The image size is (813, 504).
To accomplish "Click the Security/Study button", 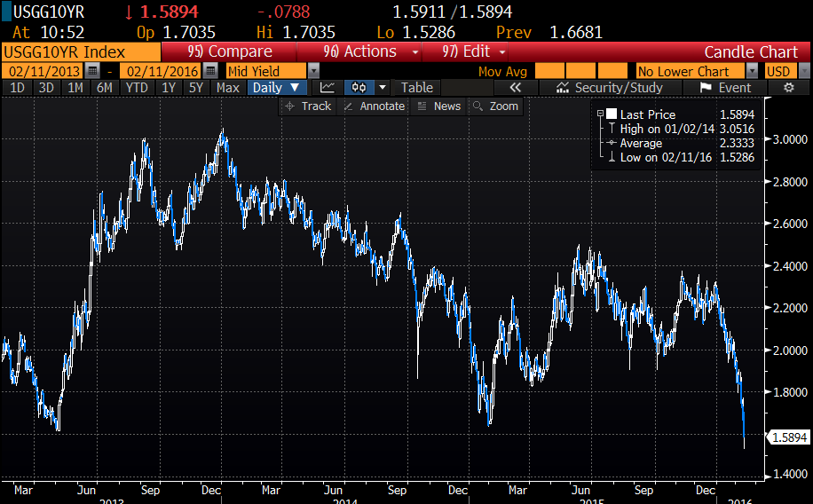I will pos(610,87).
